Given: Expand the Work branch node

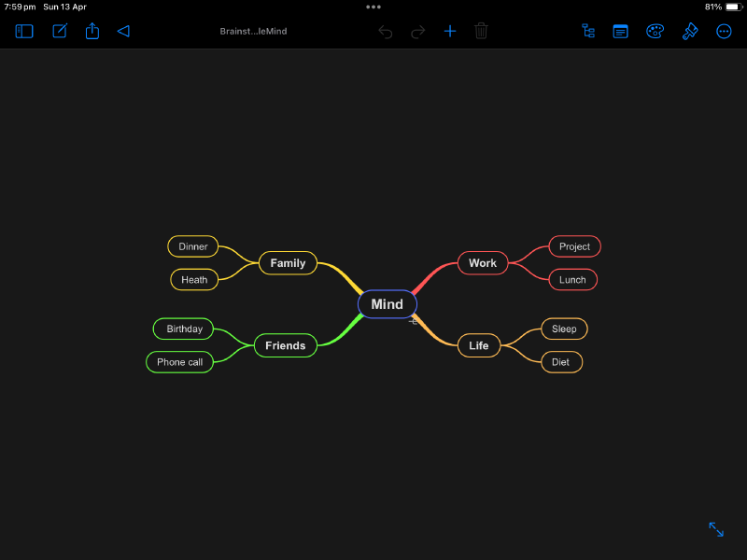Looking at the screenshot, I should [x=482, y=262].
